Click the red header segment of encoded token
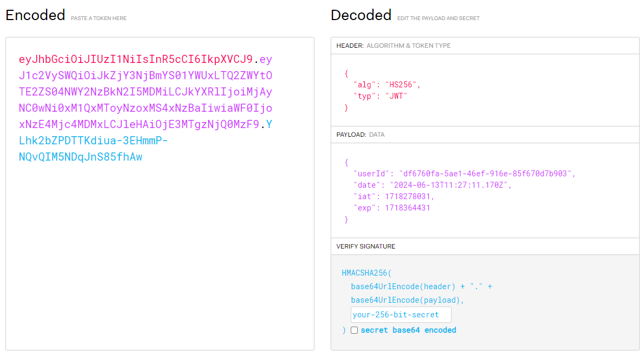 point(136,59)
